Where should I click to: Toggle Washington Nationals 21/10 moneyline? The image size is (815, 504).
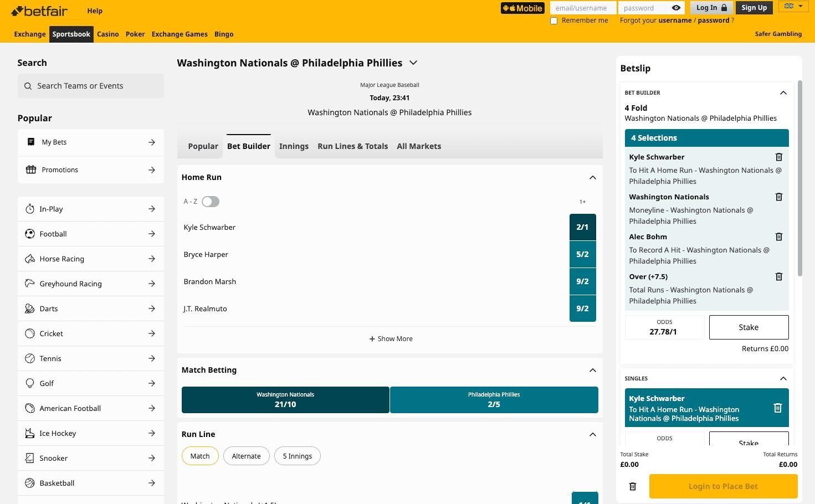(285, 400)
